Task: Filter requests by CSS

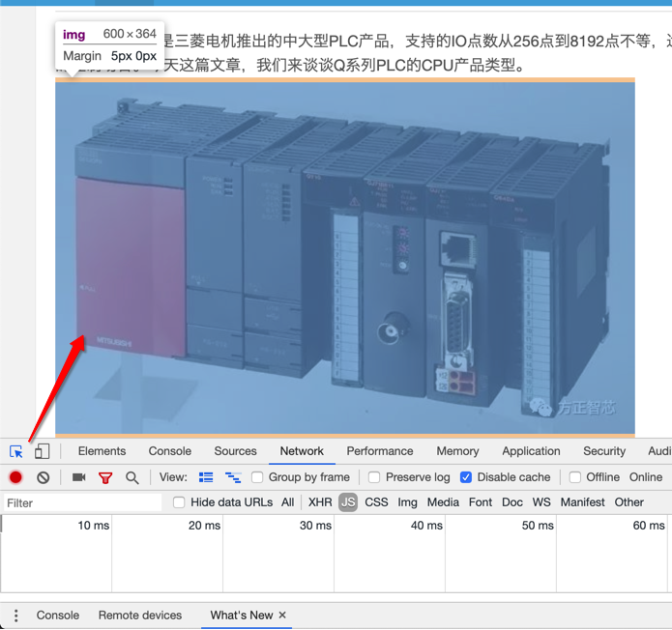Action: coord(376,502)
